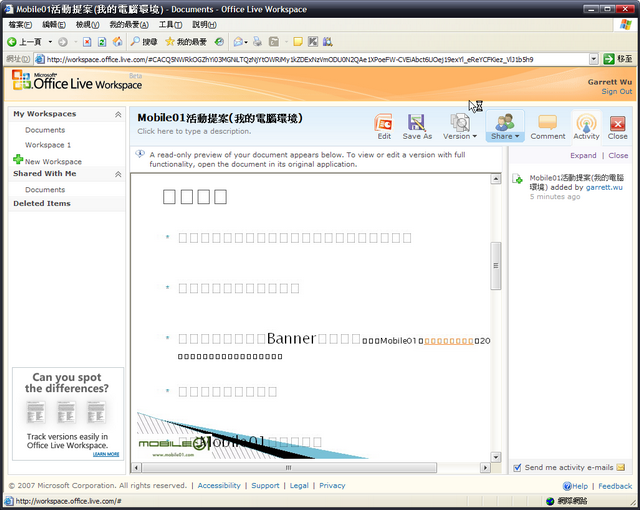Click the Support footer link
640x510 pixels.
point(265,486)
